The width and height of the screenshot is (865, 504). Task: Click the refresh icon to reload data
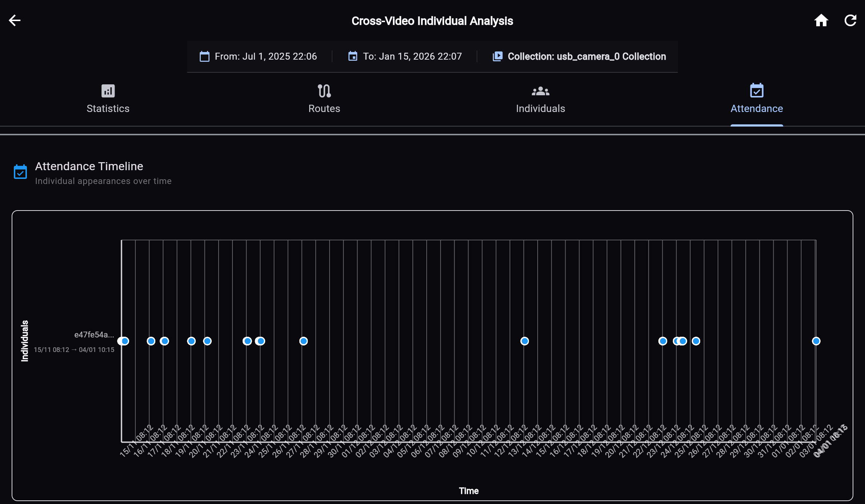(x=850, y=20)
